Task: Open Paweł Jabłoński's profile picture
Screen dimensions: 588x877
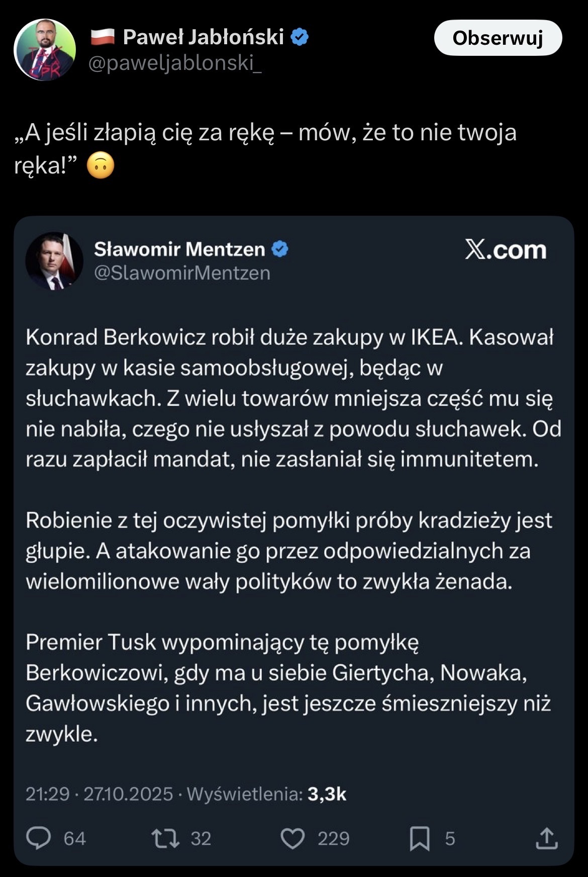Action: point(45,50)
